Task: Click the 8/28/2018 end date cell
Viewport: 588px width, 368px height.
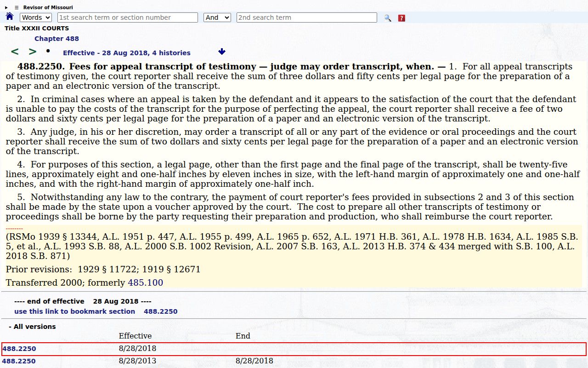Action: tap(254, 361)
